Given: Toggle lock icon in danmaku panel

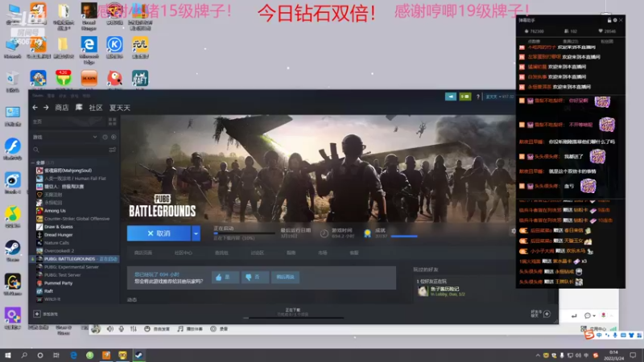Looking at the screenshot, I should 609,19.
